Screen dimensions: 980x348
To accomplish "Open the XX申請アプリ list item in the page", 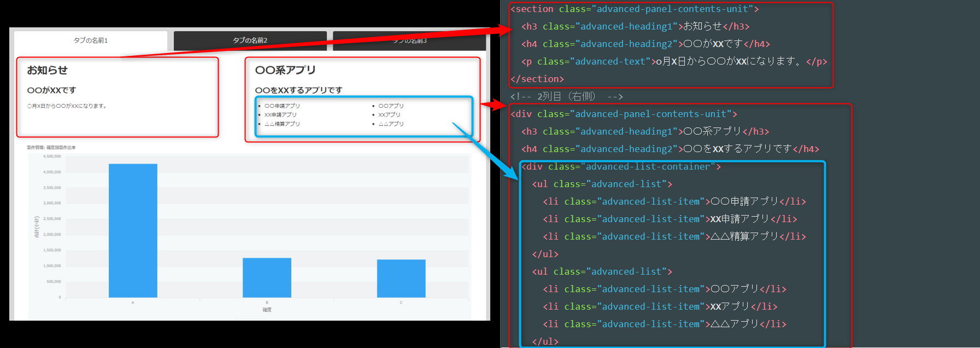I will (x=280, y=115).
